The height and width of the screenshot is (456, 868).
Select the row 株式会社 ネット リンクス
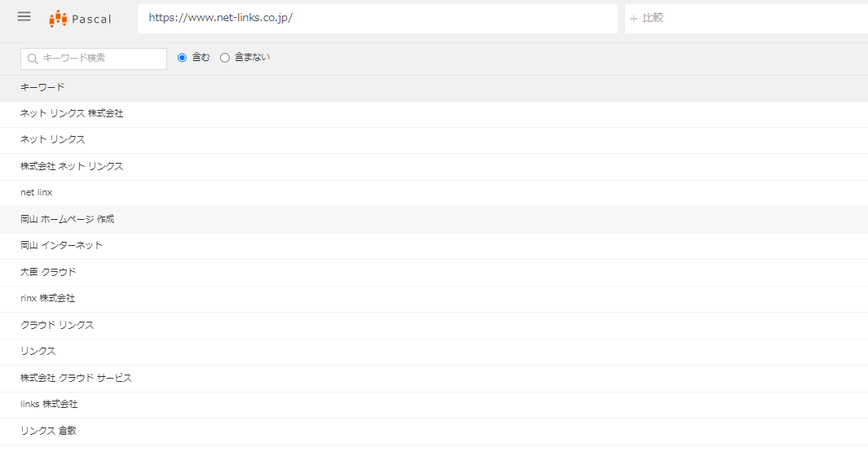(434, 167)
